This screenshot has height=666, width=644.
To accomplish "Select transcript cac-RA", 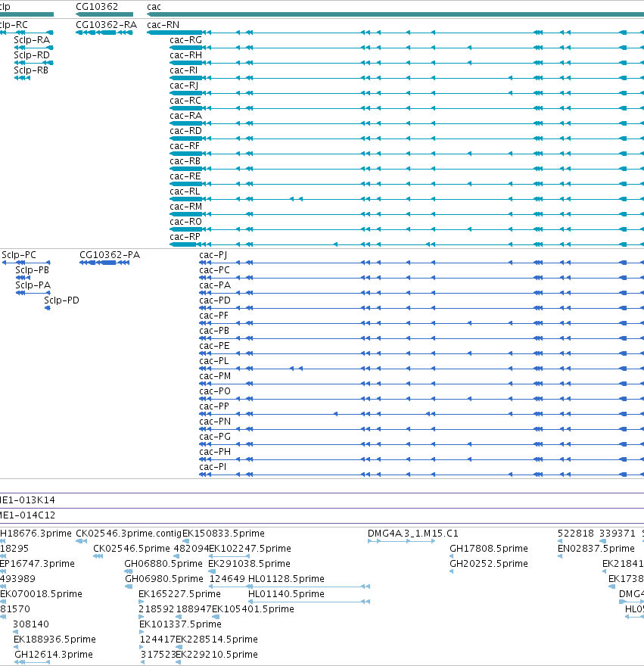I will [x=185, y=116].
